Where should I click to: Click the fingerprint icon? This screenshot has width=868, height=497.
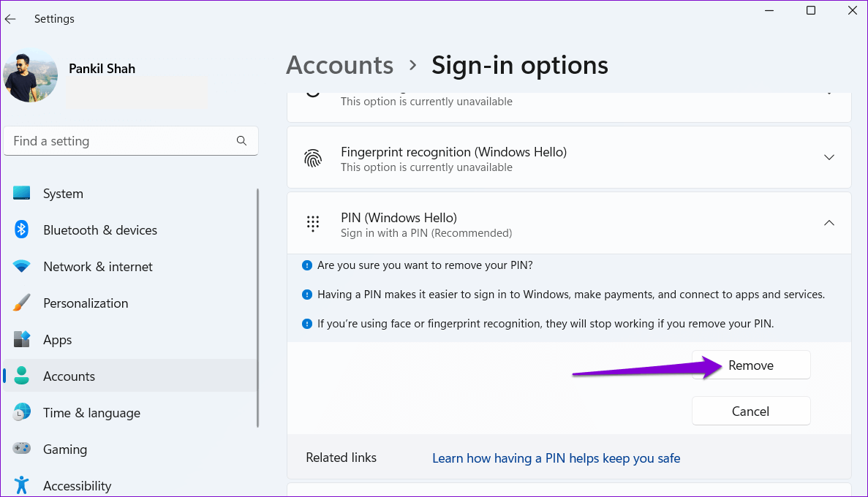[x=313, y=159]
